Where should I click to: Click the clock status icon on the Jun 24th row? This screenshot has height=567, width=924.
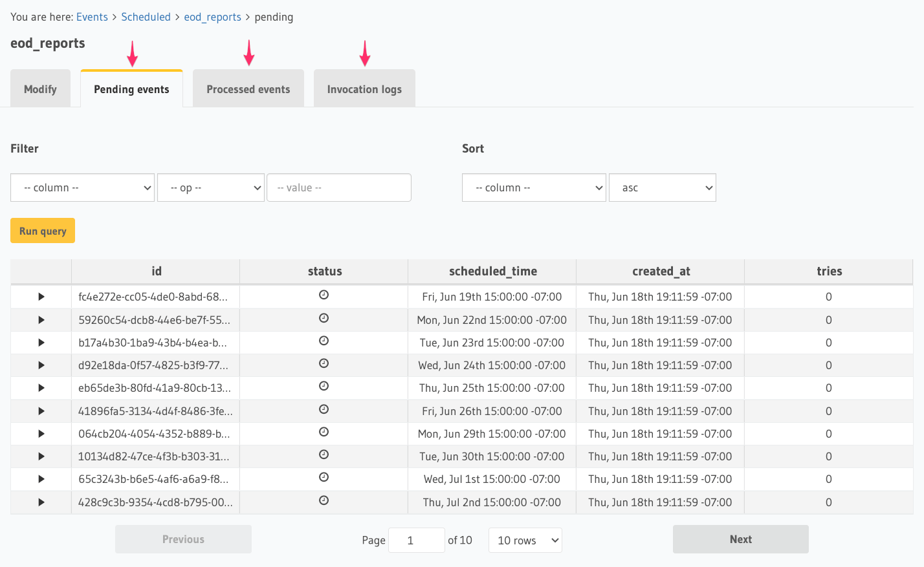click(x=324, y=365)
